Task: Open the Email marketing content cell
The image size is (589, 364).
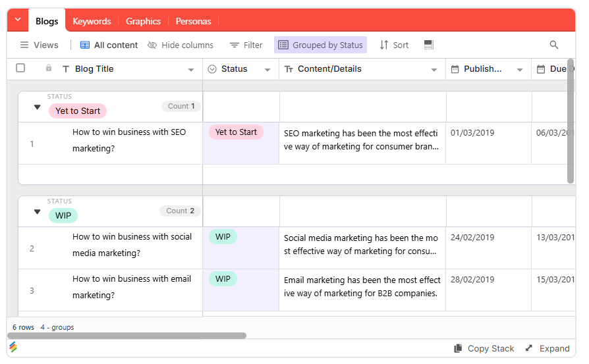Action: 362,290
